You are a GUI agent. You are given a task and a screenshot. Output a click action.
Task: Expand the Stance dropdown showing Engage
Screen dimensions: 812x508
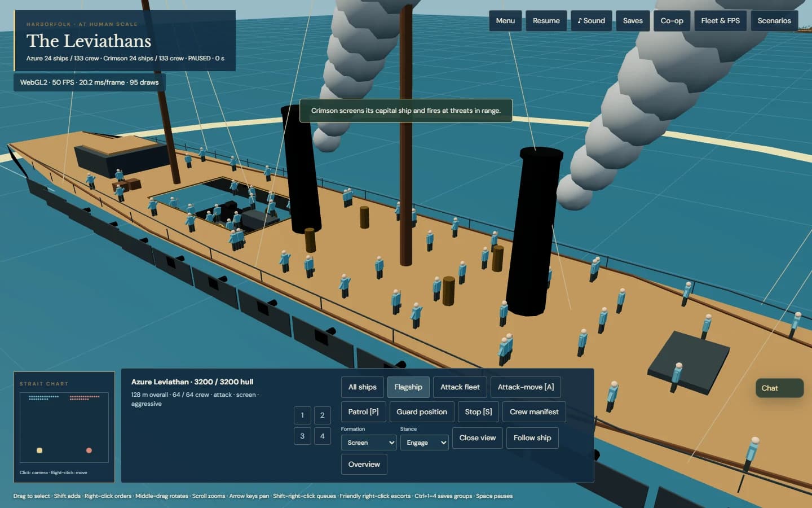tap(424, 443)
